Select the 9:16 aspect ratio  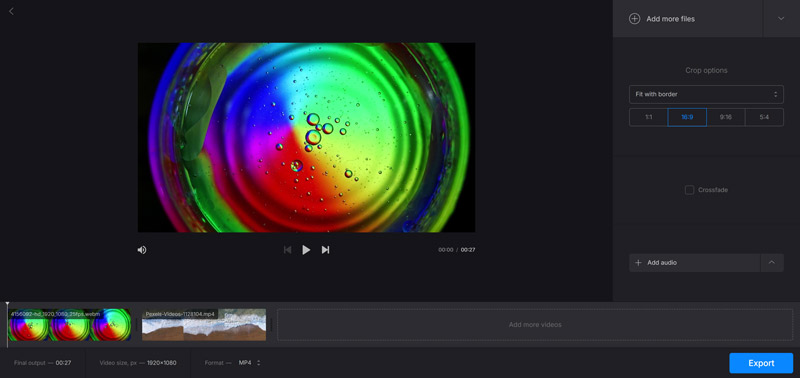(x=726, y=117)
